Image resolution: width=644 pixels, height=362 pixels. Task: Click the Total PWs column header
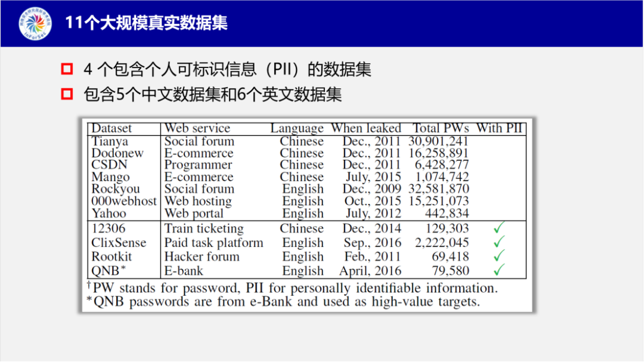pyautogui.click(x=440, y=128)
